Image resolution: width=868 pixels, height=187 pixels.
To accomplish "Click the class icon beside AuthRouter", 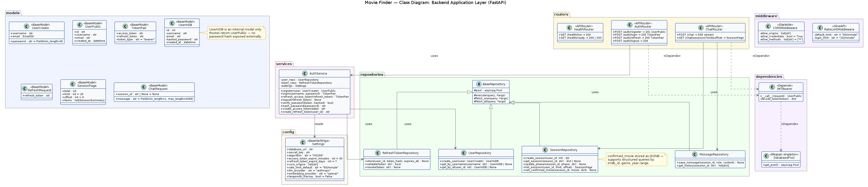I will click(630, 25).
